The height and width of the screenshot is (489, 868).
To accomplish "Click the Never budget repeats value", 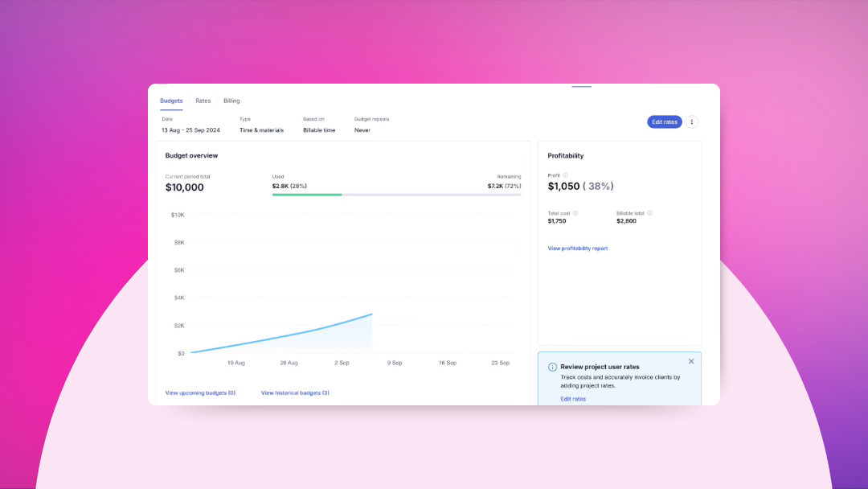I will 362,129.
